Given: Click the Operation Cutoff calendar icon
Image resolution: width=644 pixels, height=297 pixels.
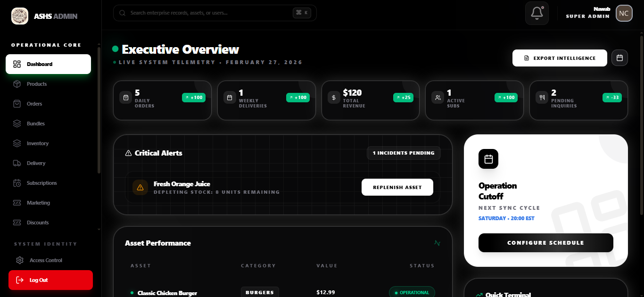Looking at the screenshot, I should pos(488,159).
